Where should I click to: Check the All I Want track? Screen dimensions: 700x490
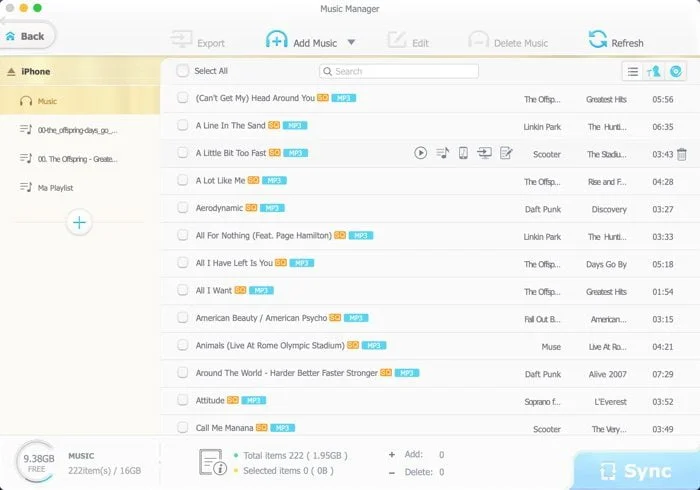pyautogui.click(x=183, y=290)
